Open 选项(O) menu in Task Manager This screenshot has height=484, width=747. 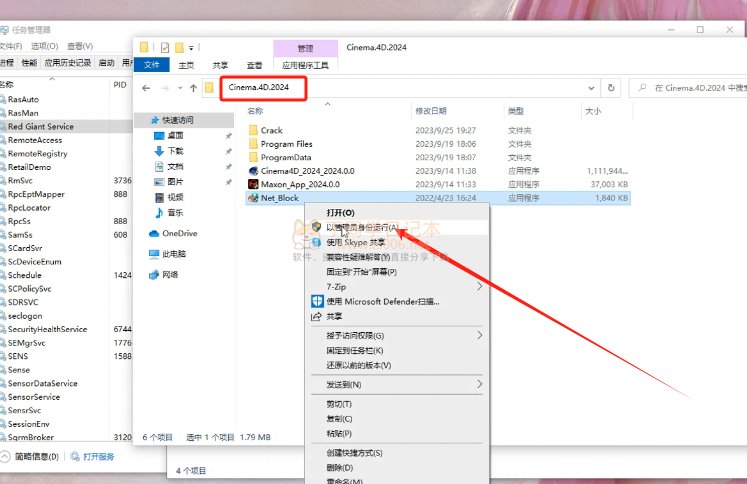tap(45, 46)
